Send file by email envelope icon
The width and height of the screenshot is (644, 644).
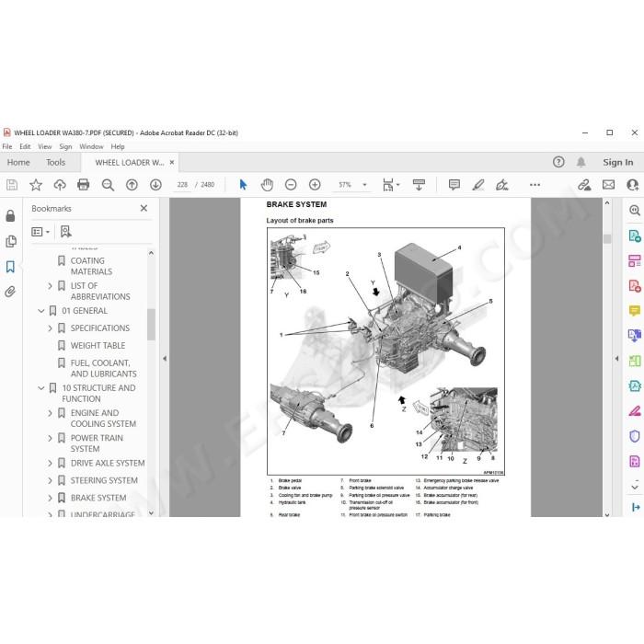tap(608, 185)
